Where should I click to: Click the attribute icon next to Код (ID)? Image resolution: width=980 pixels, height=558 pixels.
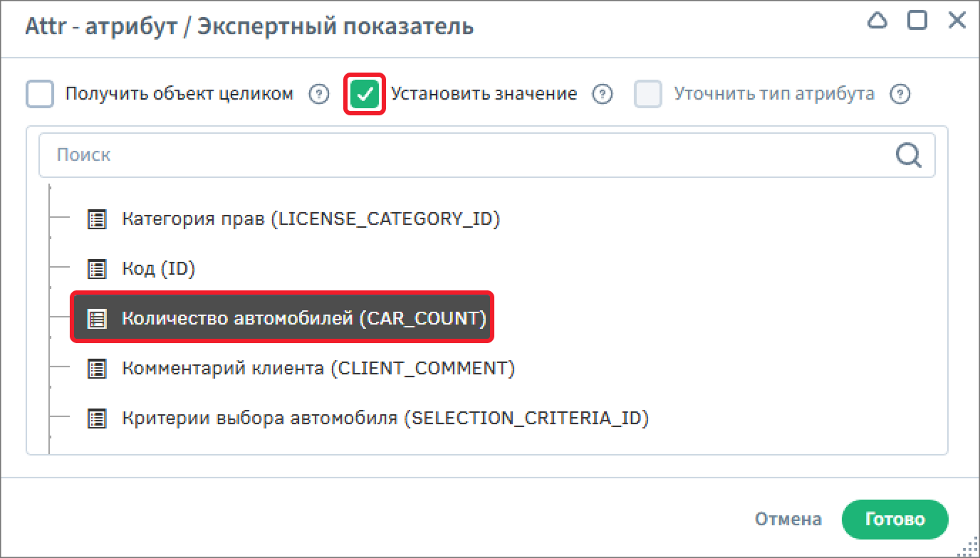tap(96, 269)
